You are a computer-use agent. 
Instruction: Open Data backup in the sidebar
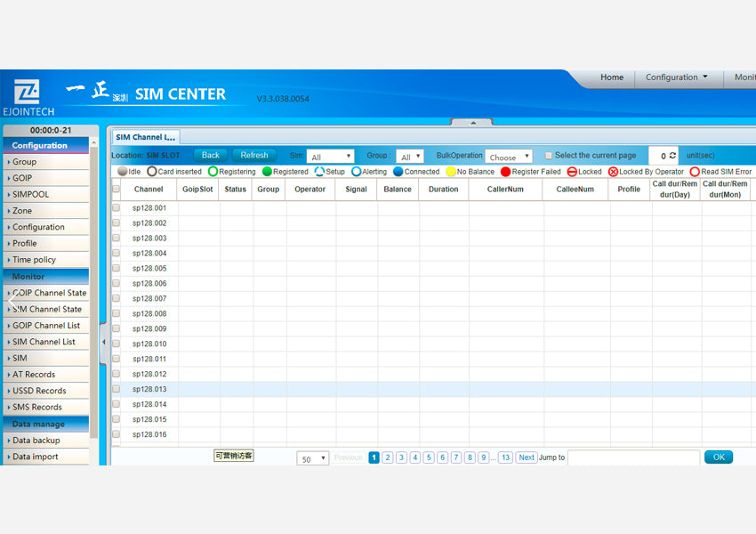coord(45,441)
